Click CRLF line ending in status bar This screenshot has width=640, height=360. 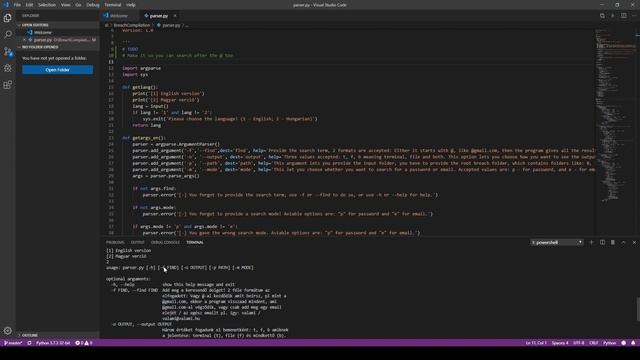(593, 343)
